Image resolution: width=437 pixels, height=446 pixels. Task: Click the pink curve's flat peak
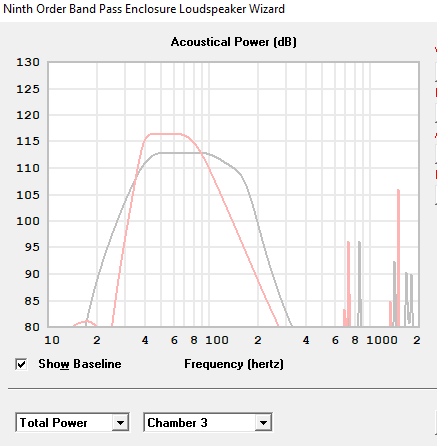click(x=166, y=134)
